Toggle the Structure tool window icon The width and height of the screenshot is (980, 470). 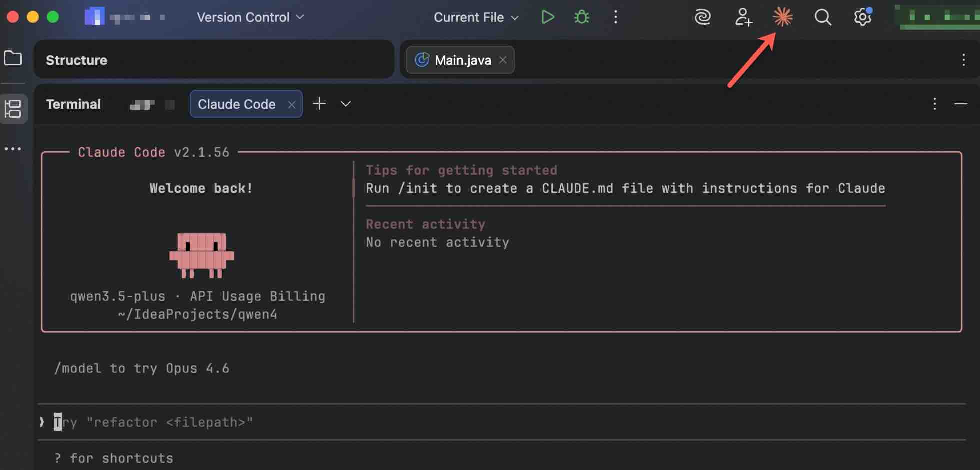pyautogui.click(x=13, y=108)
